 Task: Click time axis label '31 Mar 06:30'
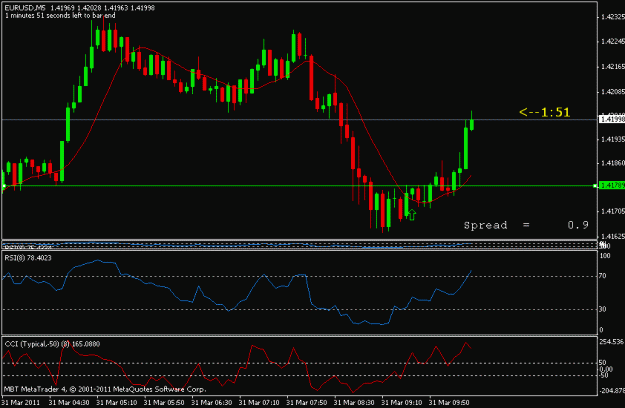[211, 402]
